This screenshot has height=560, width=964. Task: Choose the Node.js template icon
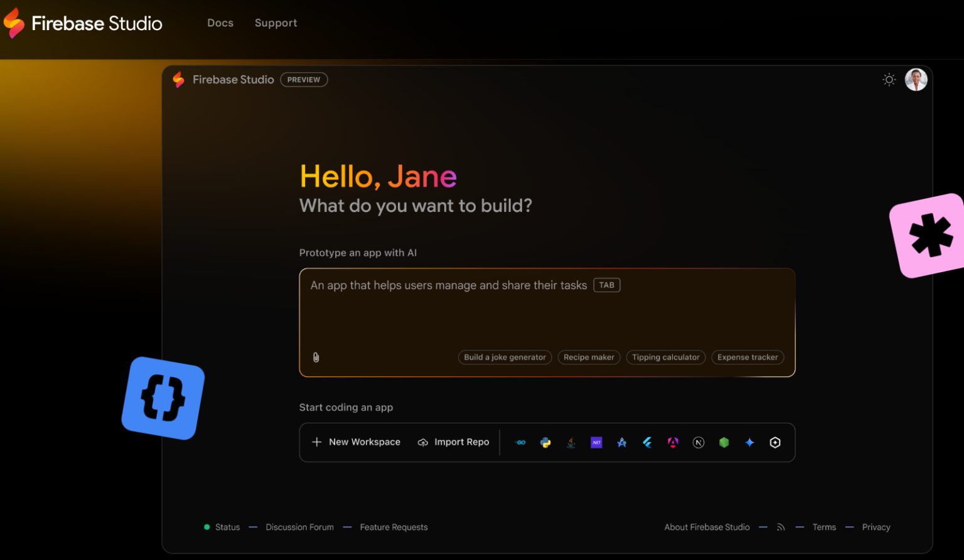point(724,442)
